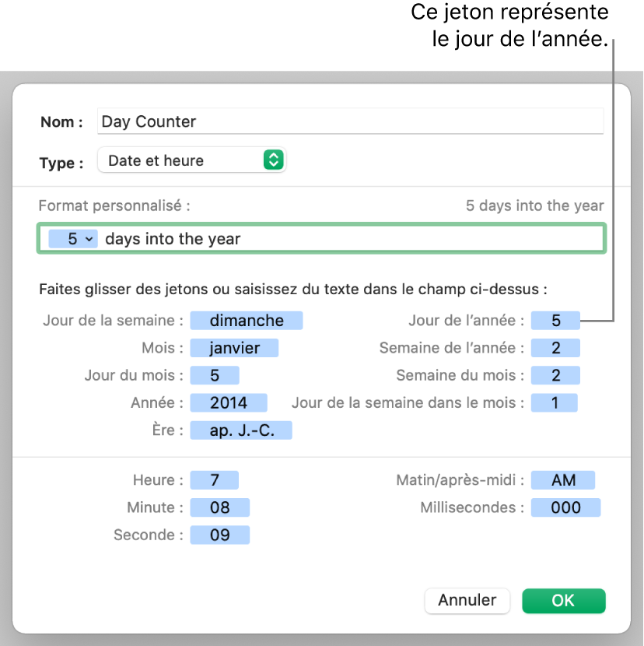
Task: Click Jour de la semaine dans le mois token
Action: [554, 402]
